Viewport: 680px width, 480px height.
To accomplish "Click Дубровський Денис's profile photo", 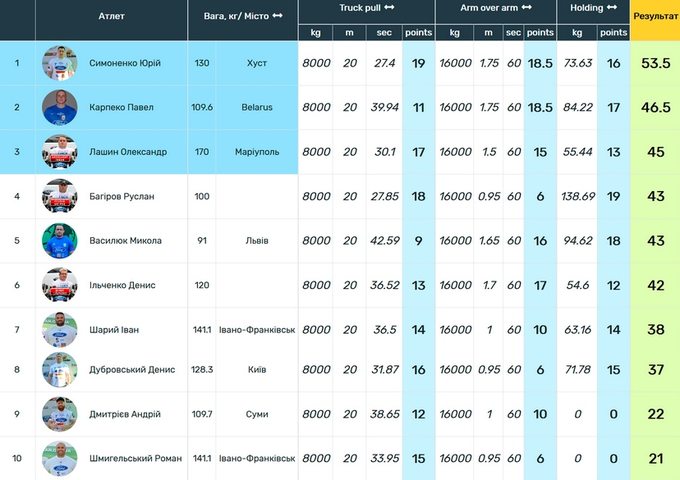I will pos(59,370).
